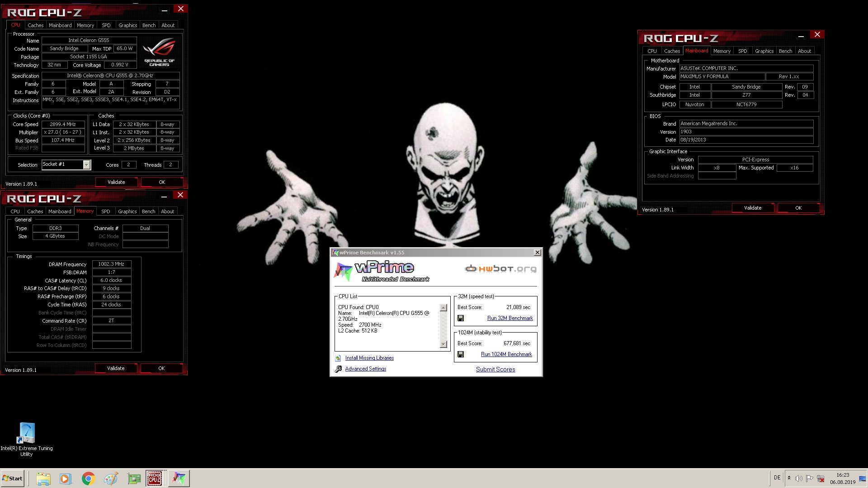Screen dimensions: 868x488
Task: Click the circuit board taskbar icon
Action: [x=134, y=479]
